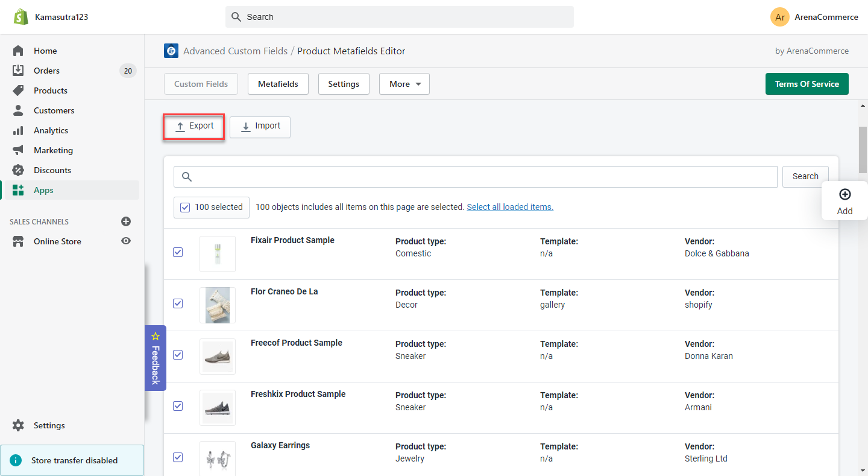Click the Freecof sneaker thumbnail
The height and width of the screenshot is (476, 868).
coord(218,357)
